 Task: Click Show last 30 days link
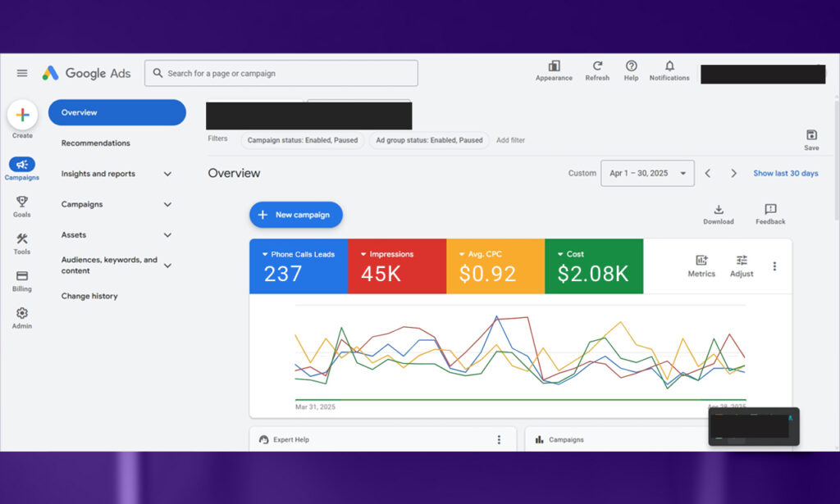[785, 174]
